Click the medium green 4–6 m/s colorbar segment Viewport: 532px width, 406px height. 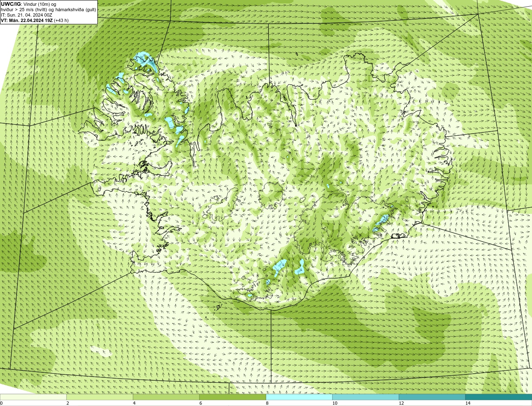tap(167, 397)
